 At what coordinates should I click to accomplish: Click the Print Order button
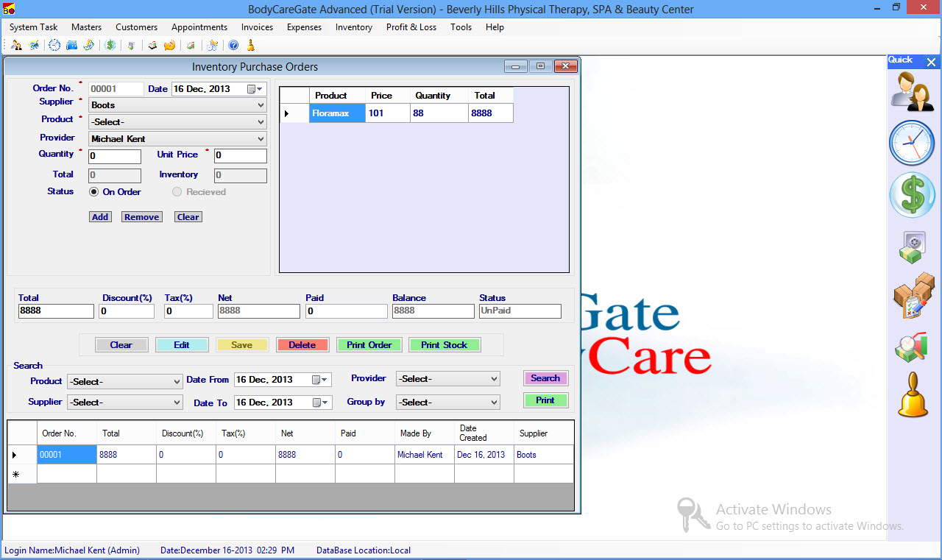point(369,345)
